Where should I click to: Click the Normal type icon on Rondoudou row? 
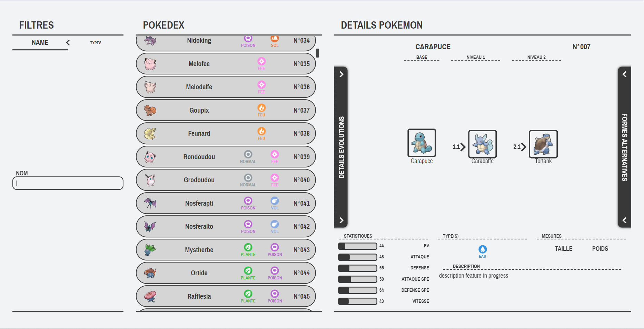pos(248,154)
